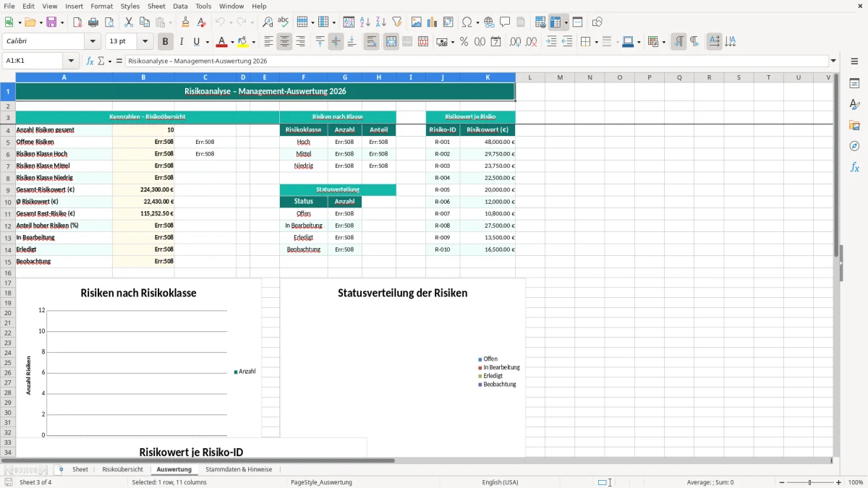Image resolution: width=868 pixels, height=488 pixels.
Task: Open the sidebar Navigator compass icon
Action: (854, 146)
